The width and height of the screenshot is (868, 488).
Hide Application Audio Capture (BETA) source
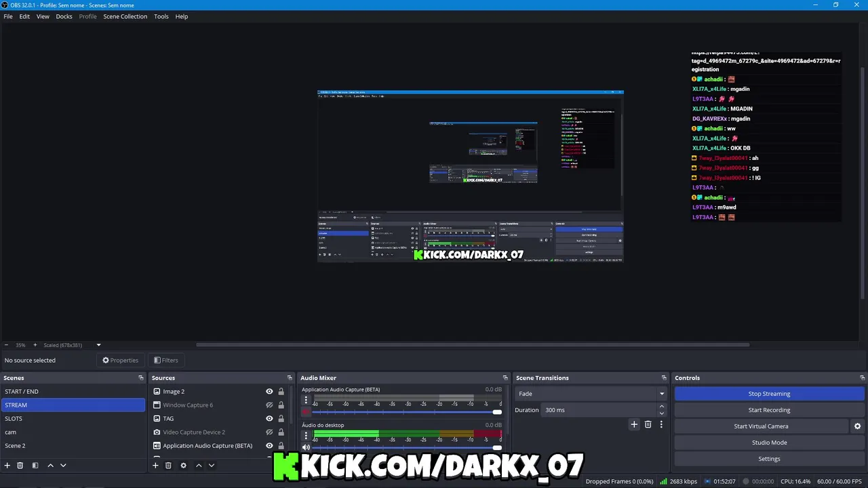[x=269, y=446]
